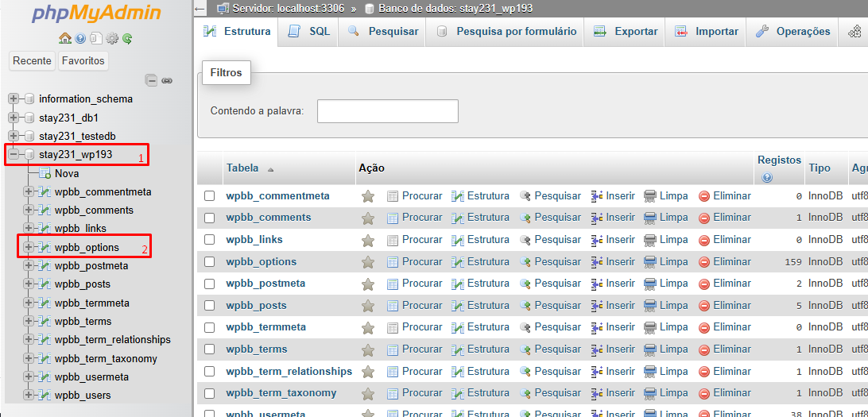This screenshot has height=417, width=868.
Task: Select checkbox for wpbb_links table
Action: click(x=209, y=240)
